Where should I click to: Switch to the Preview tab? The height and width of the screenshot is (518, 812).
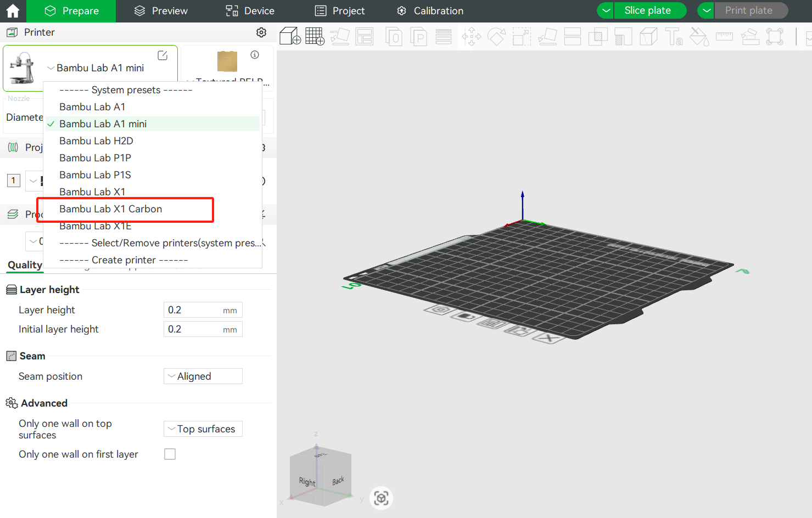coord(161,11)
